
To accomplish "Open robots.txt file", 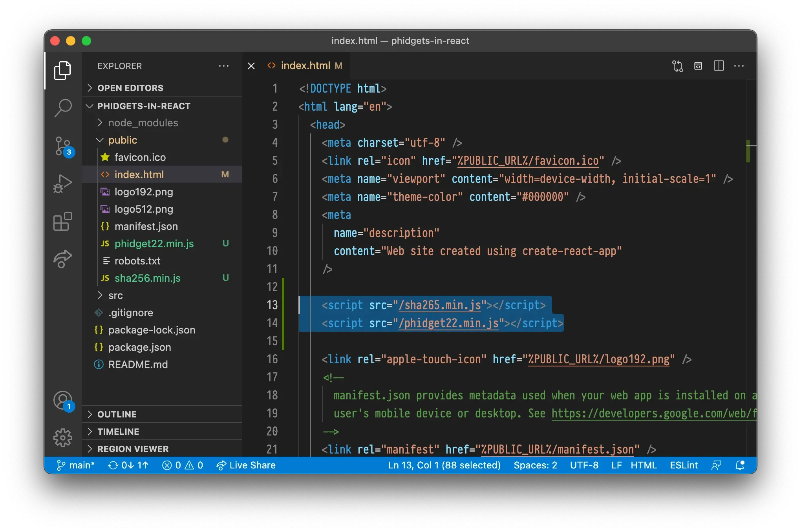I will [x=162, y=261].
